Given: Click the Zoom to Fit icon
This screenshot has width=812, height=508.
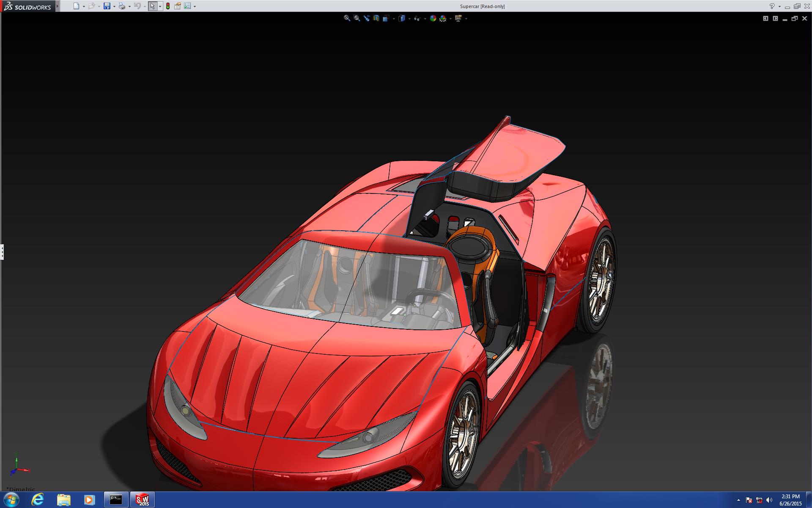Looking at the screenshot, I should [x=347, y=18].
